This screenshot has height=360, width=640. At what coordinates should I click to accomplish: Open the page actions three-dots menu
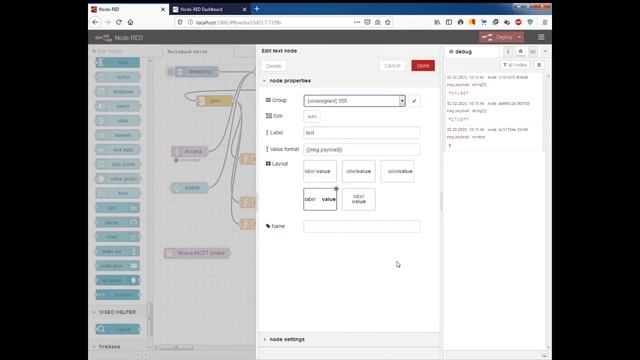coord(357,22)
